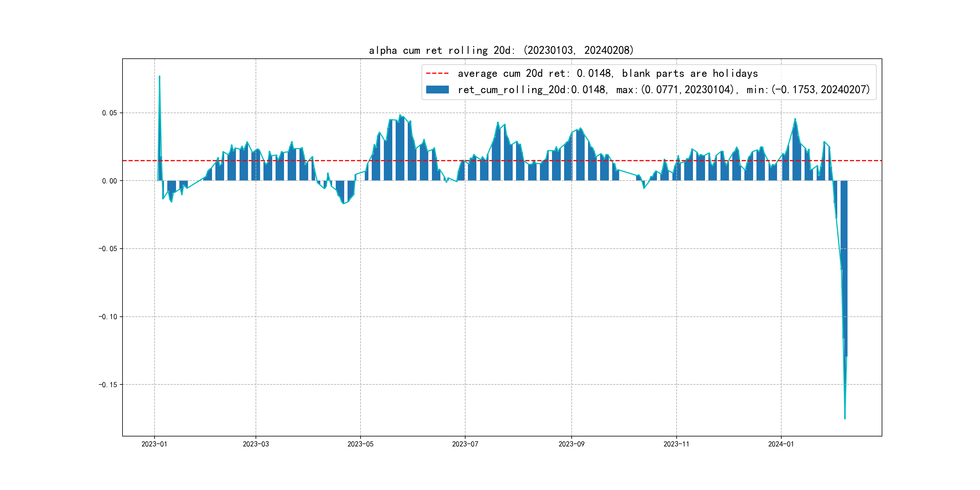
Task: Click the -0.10 y-axis tick label
Action: [108, 317]
